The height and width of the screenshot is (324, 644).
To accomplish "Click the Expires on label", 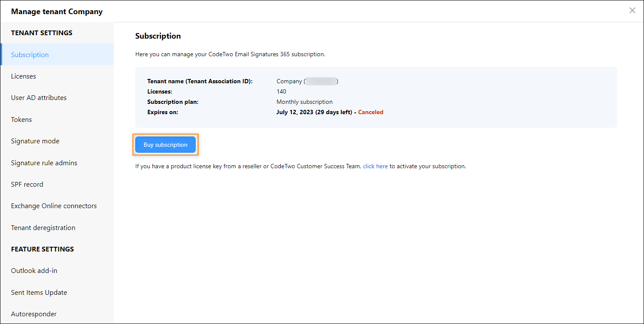I will point(163,112).
